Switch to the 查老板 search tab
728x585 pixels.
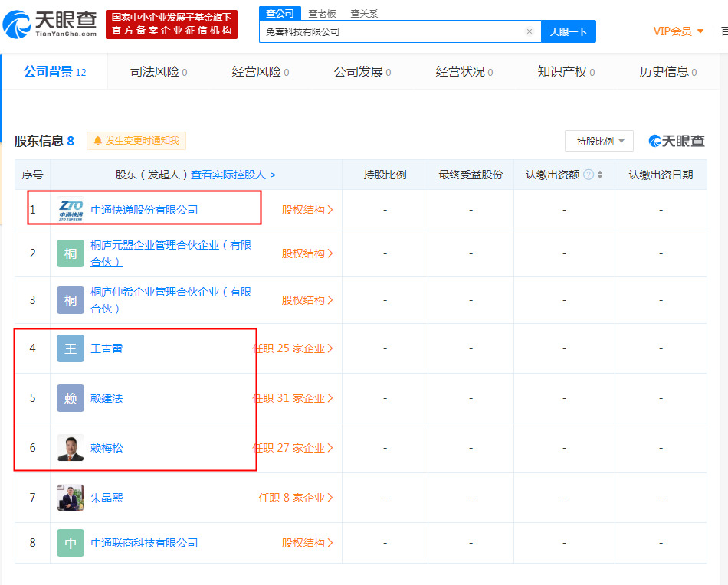[x=322, y=14]
